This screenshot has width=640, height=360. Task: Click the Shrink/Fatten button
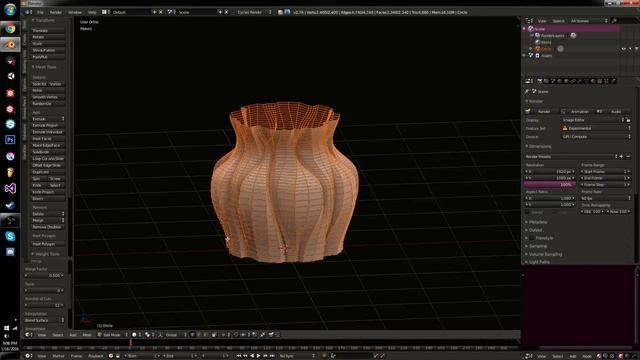pos(48,50)
